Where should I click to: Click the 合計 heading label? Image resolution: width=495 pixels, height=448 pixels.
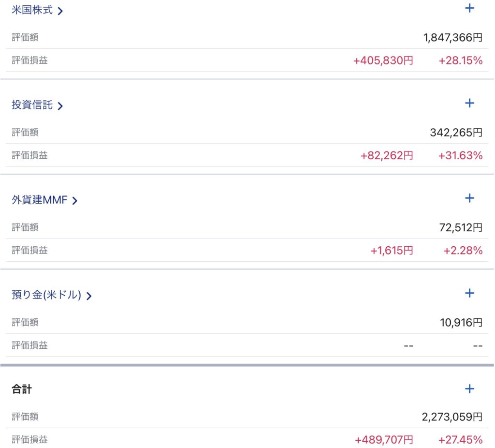tap(22, 389)
